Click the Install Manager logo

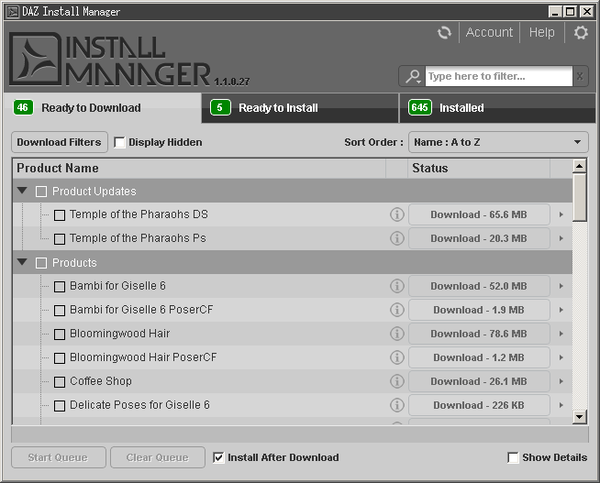[x=110, y=59]
